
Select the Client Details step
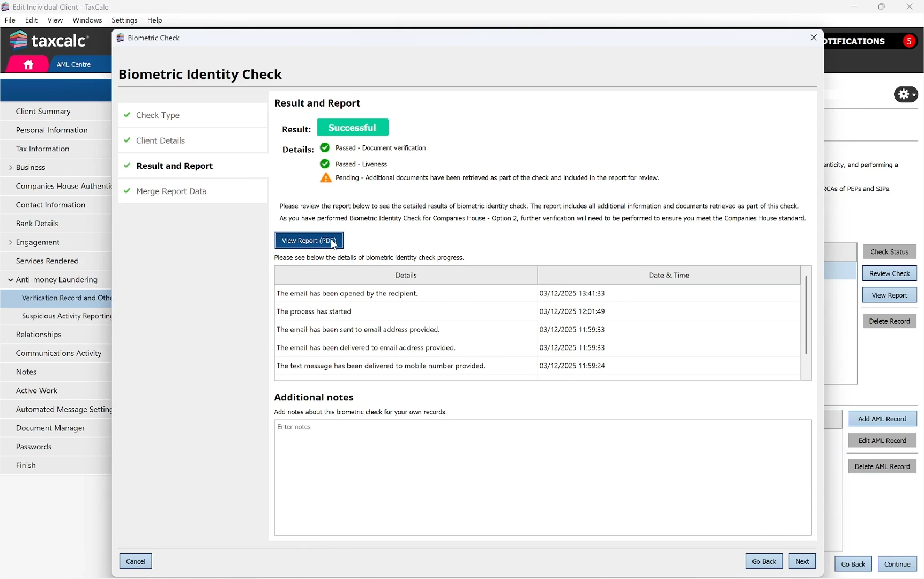point(193,140)
